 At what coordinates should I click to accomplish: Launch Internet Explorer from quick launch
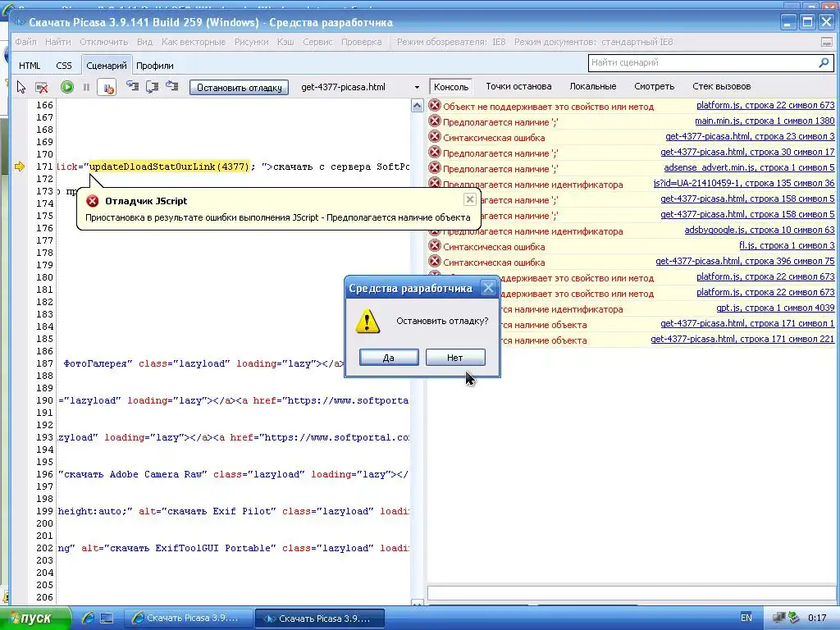[88, 619]
